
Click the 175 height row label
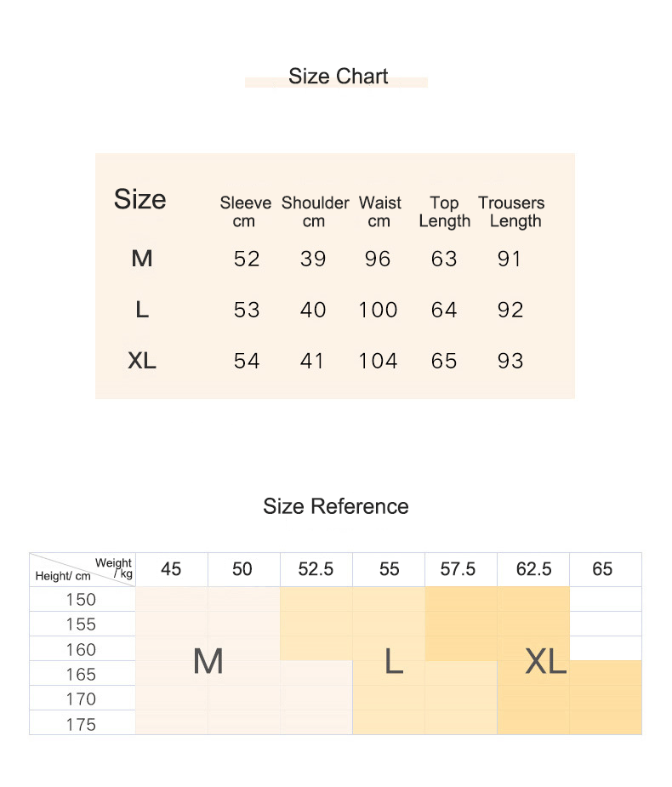82,724
